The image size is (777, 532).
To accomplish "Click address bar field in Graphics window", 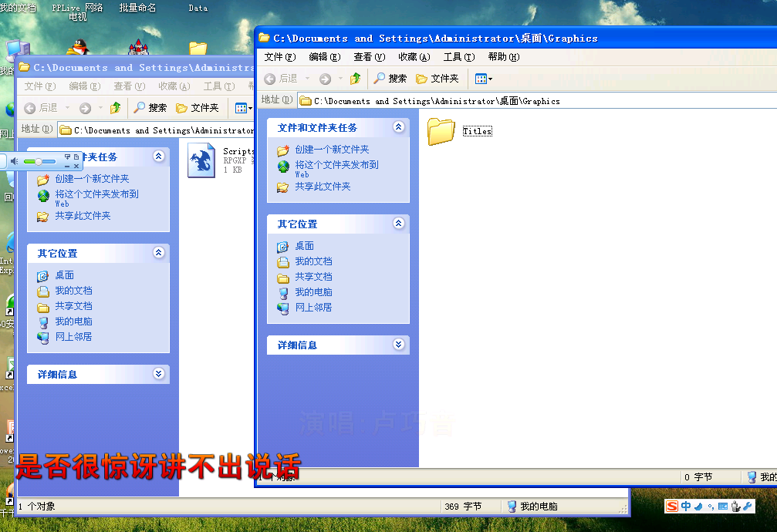I will (537, 101).
